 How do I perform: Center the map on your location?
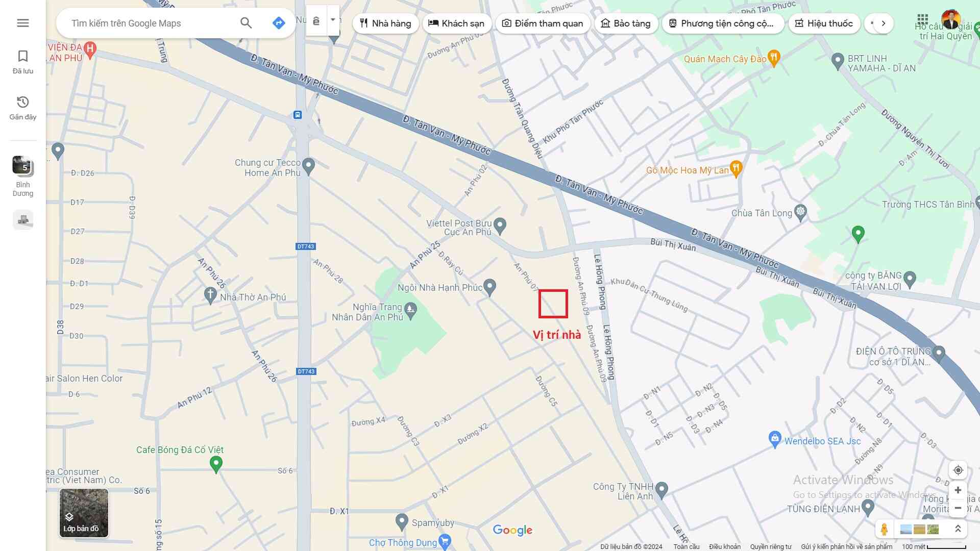958,470
